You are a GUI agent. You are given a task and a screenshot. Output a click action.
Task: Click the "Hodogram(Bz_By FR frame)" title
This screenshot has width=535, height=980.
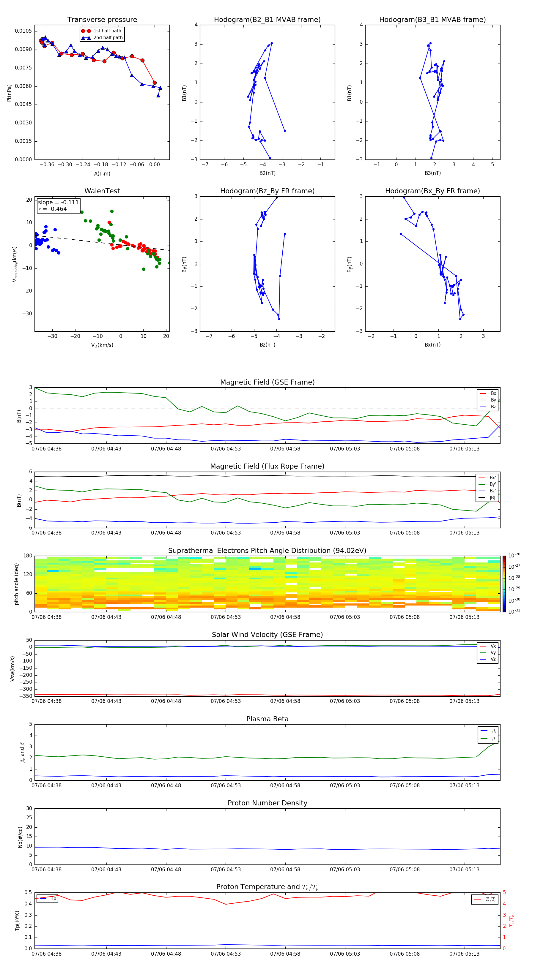(267, 191)
